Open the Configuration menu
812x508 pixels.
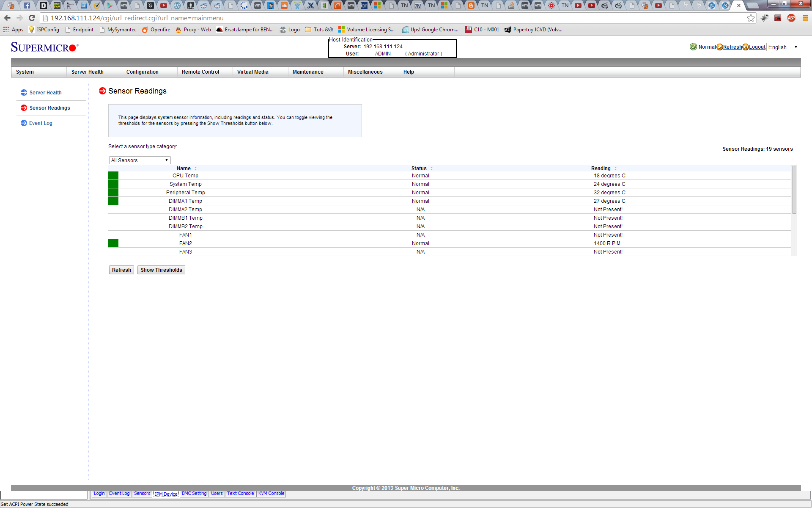tap(143, 72)
